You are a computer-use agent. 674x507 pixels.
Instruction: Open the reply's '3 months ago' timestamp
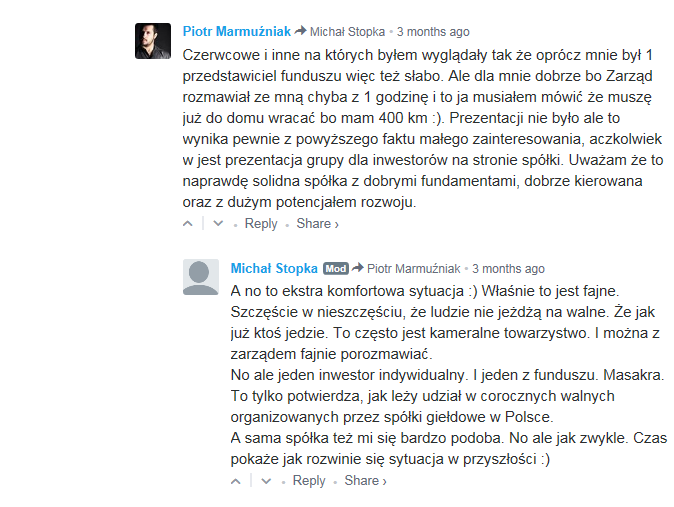point(509,269)
